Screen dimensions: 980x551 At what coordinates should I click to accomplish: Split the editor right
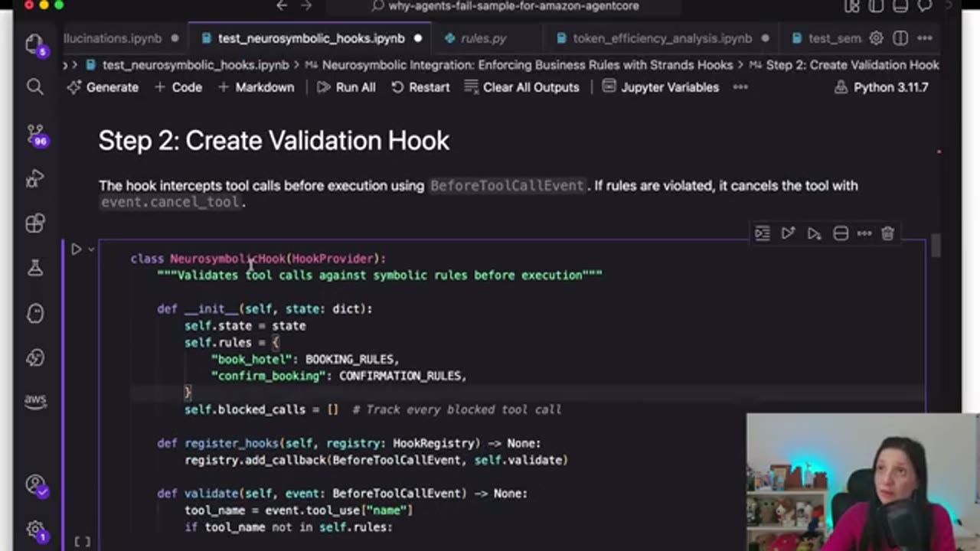[x=900, y=38]
